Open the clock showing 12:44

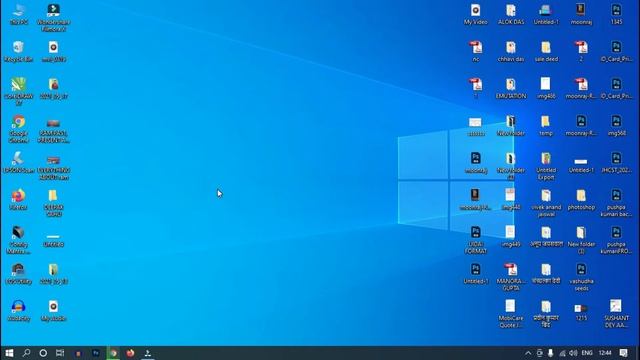point(605,353)
